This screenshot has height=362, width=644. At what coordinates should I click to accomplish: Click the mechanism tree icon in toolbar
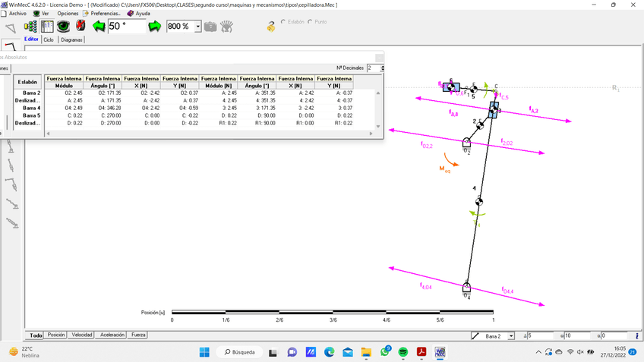tap(31, 27)
